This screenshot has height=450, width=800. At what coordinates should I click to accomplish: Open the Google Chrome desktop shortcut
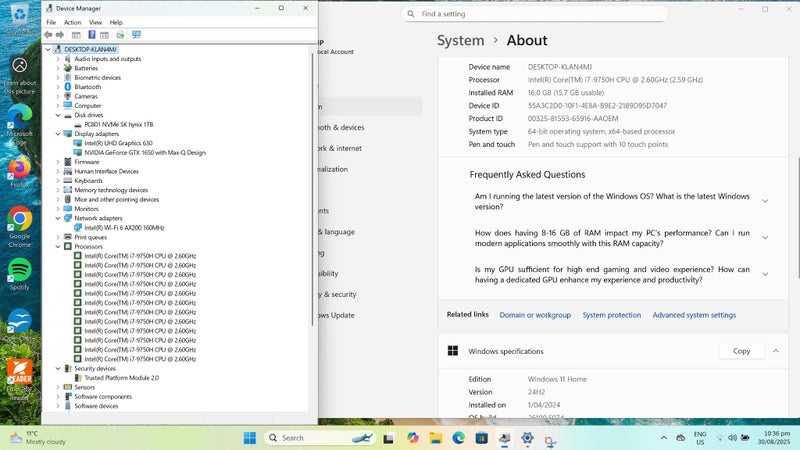click(x=20, y=227)
